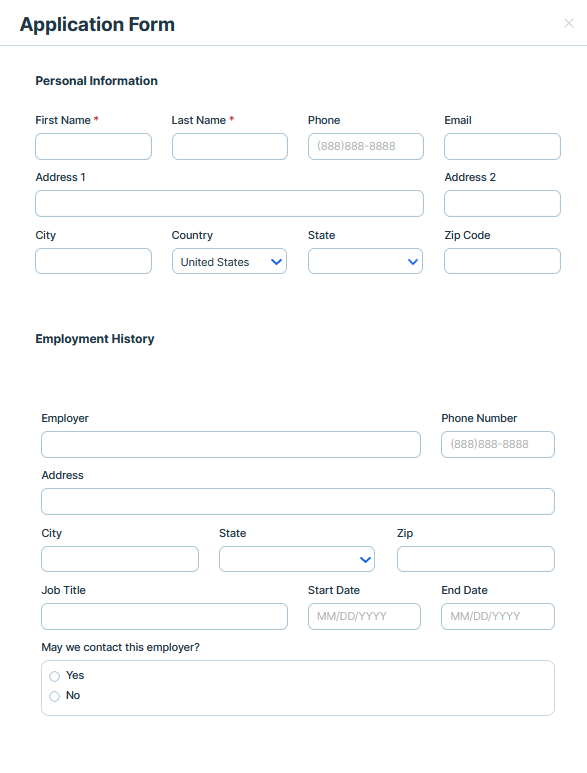
Task: Focus the employer Zip field
Action: click(x=476, y=559)
